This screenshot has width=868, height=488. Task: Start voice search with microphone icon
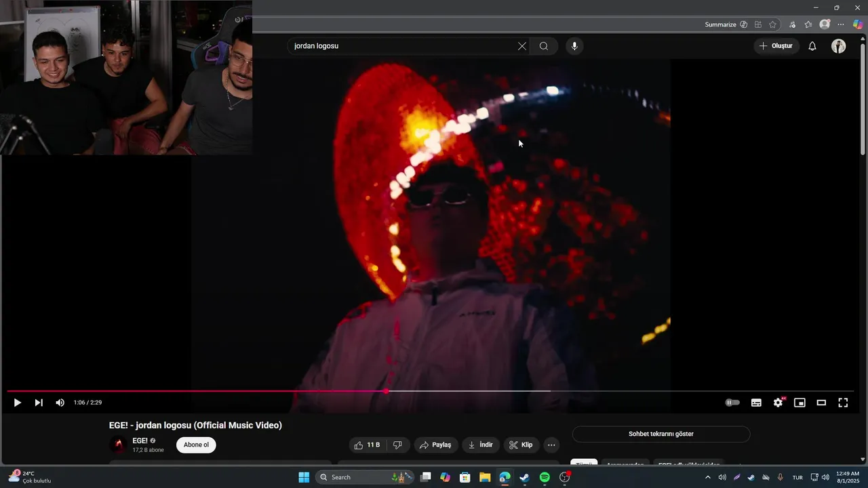click(574, 46)
